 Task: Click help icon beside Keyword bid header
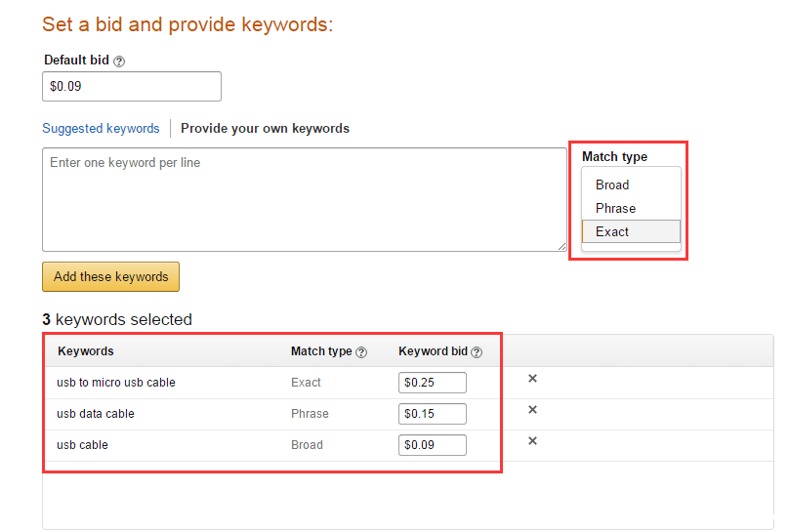pos(477,352)
